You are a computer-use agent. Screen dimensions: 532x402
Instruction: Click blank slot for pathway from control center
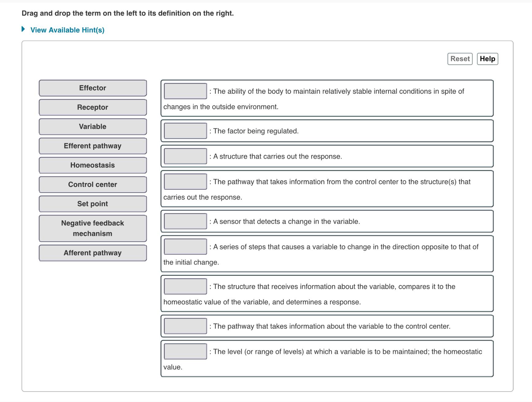(x=185, y=181)
